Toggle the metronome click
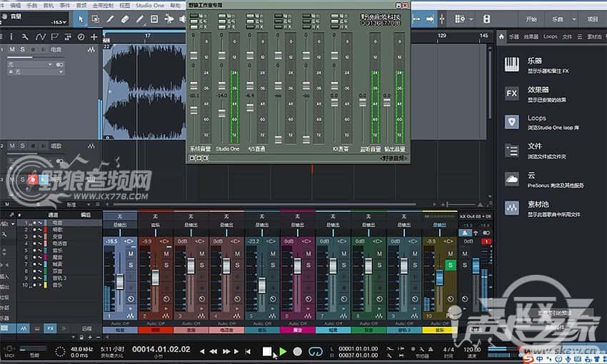Viewport: 607px width, 364px height. click(x=429, y=349)
